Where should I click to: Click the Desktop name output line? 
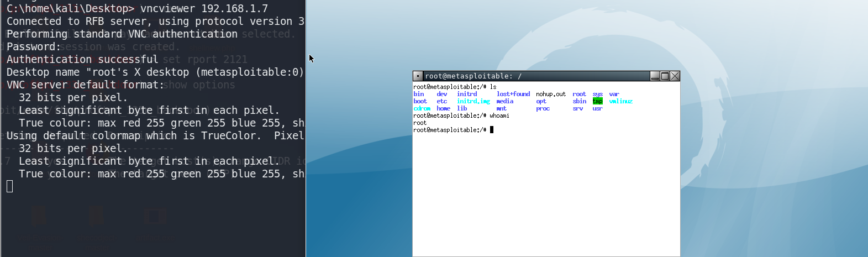[155, 72]
